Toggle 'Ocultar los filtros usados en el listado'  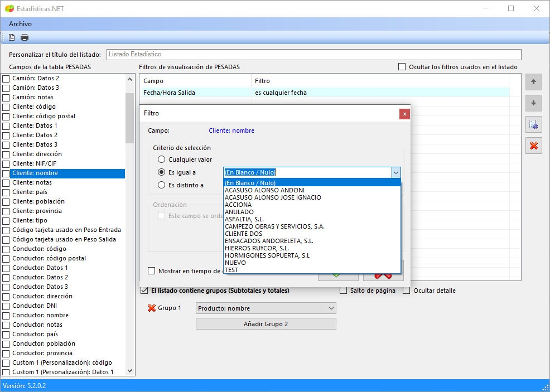click(x=402, y=66)
